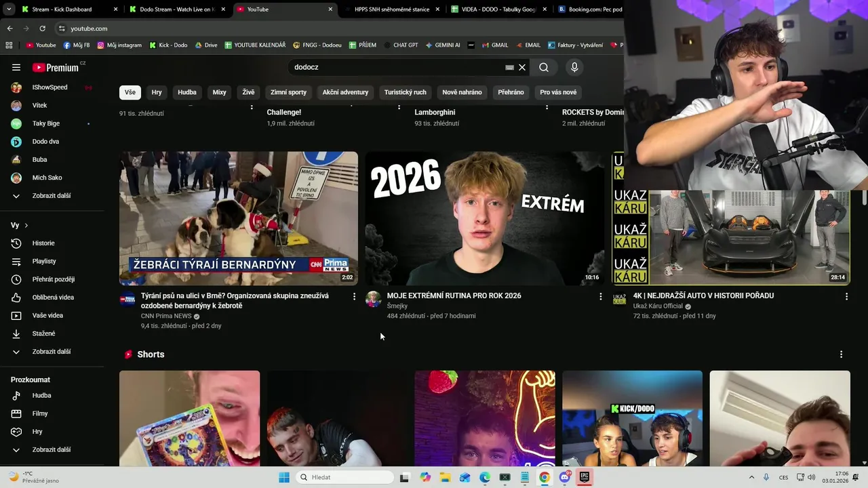
Task: Show hidden system tray icons
Action: [751, 477]
